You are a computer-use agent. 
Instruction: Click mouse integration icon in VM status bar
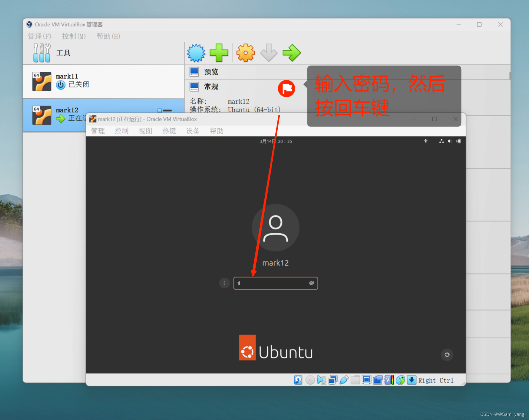coord(400,380)
